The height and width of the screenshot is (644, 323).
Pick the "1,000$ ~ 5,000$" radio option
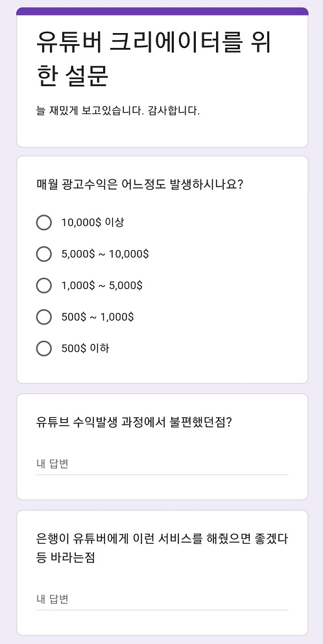click(44, 285)
